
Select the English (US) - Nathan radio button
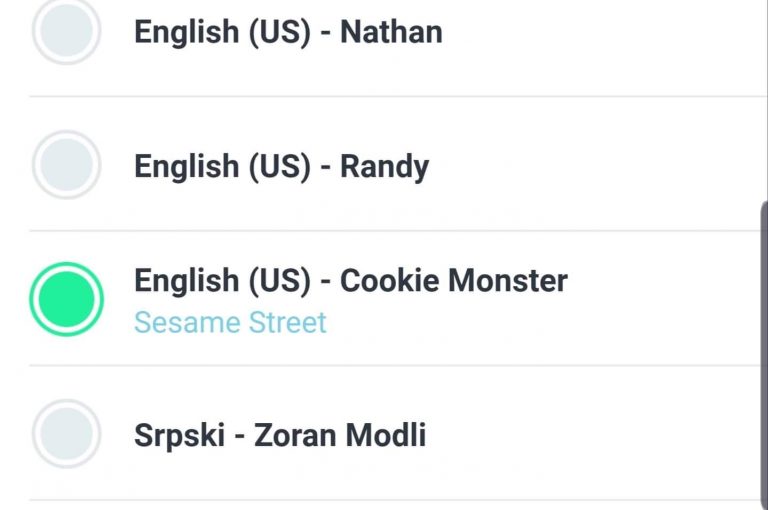67,31
